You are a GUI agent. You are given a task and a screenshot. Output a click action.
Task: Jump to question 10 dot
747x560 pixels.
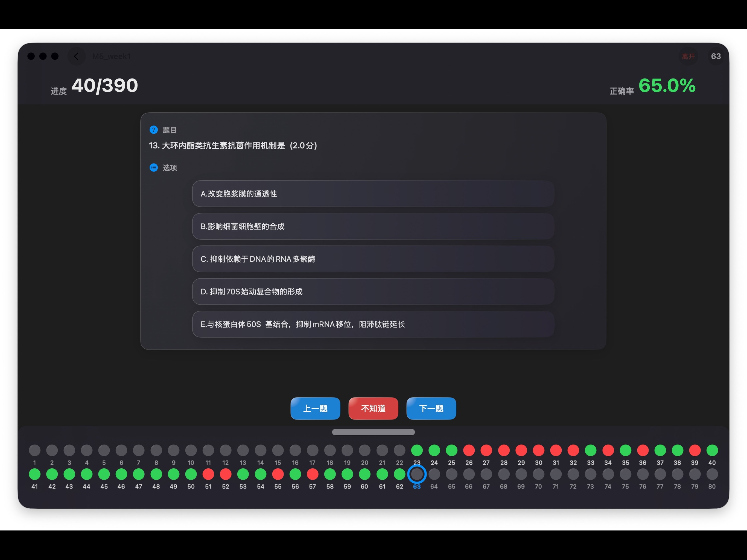click(x=191, y=450)
